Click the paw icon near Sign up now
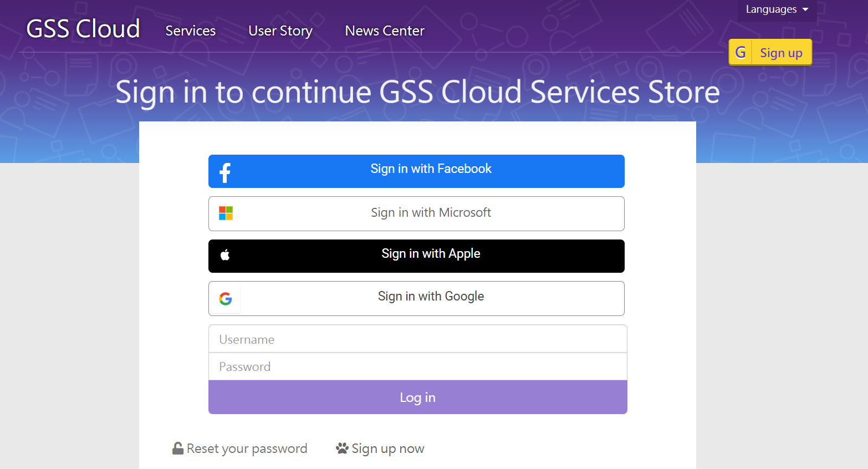This screenshot has width=868, height=469. coord(342,448)
